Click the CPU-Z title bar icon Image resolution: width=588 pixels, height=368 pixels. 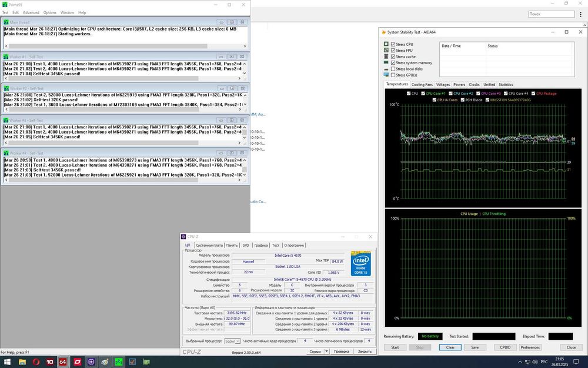(183, 237)
